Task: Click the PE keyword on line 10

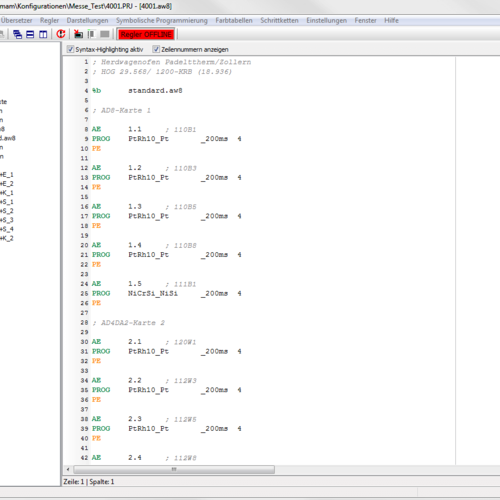Action: click(x=96, y=148)
